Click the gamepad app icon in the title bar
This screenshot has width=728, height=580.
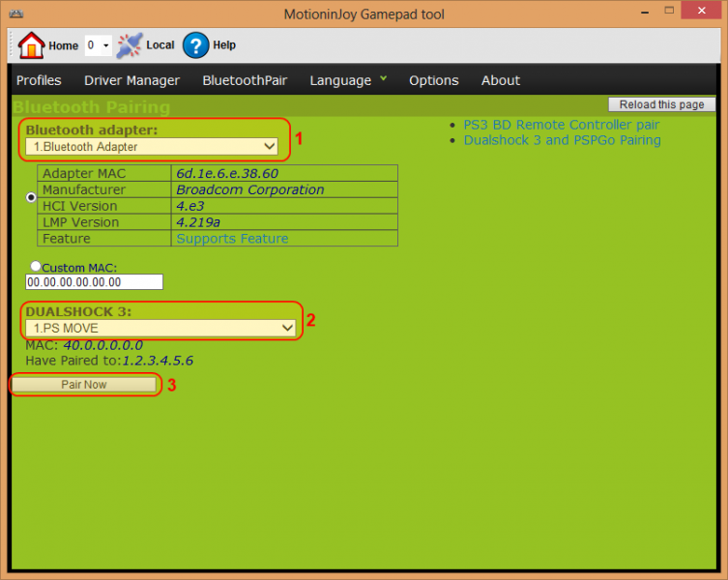[x=15, y=14]
